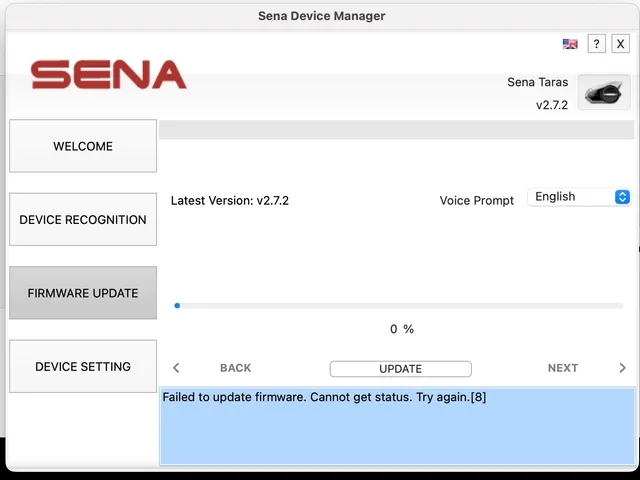Viewport: 640px width, 480px height.
Task: Select the FIRMWARE UPDATE section
Action: point(83,293)
